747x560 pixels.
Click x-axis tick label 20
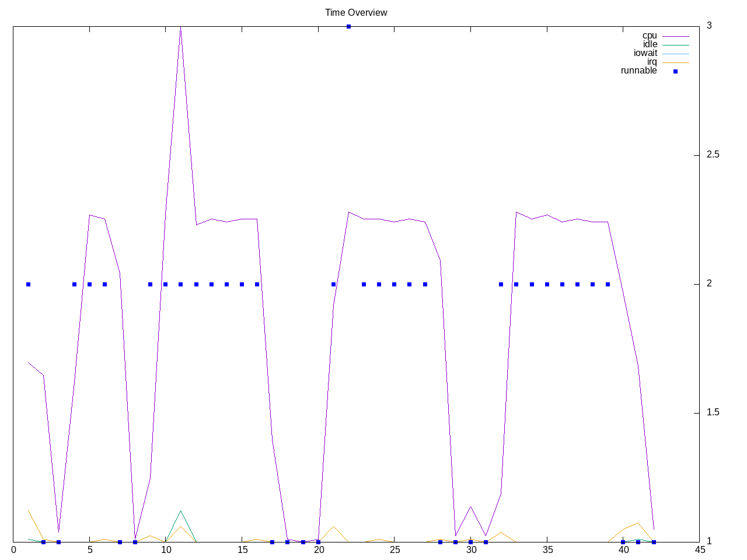point(318,549)
